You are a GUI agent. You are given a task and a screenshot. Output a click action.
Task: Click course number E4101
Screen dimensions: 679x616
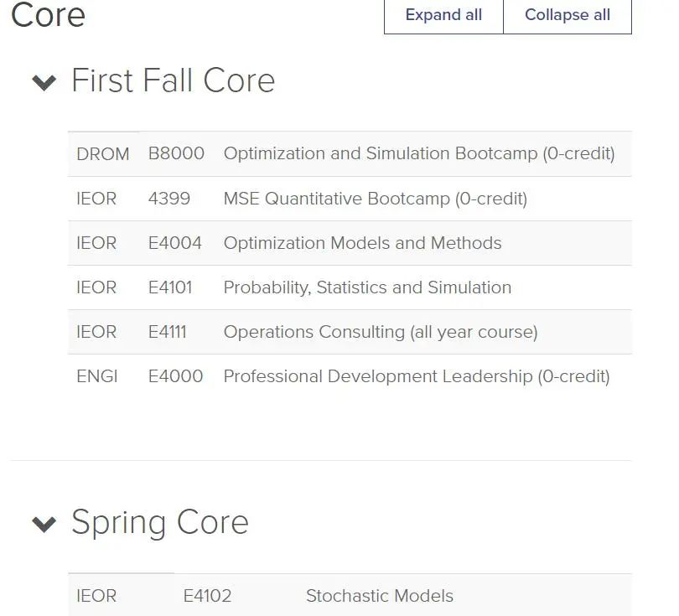170,287
